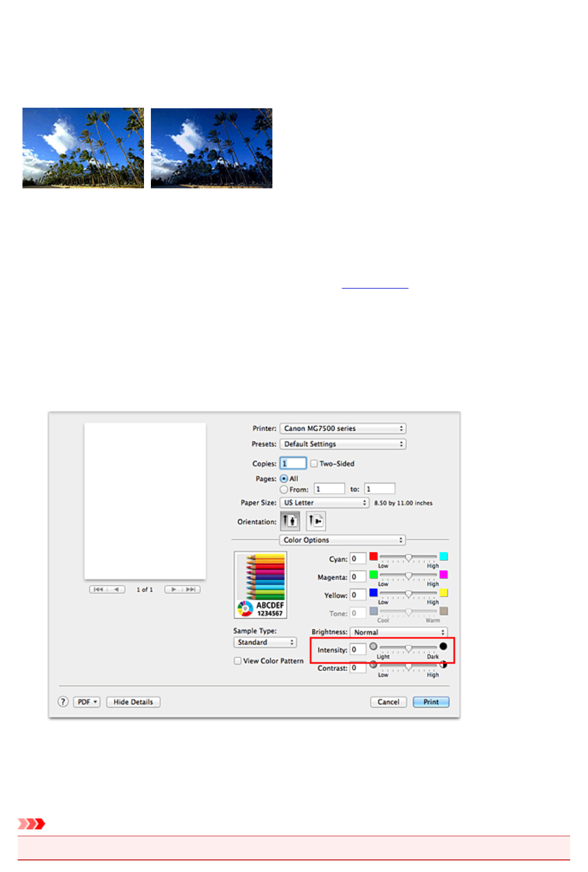The image size is (588, 872).
Task: Click the darker palm trees photo
Action: coord(211,148)
